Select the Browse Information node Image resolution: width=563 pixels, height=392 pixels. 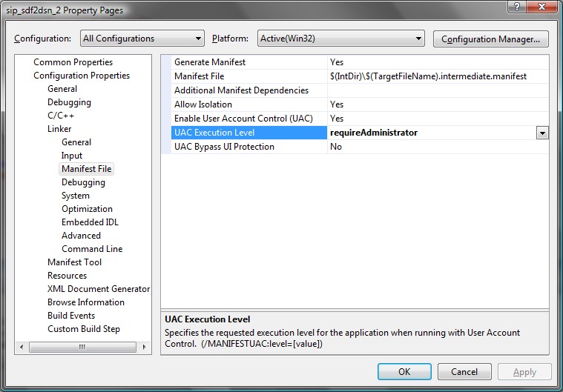(x=86, y=302)
